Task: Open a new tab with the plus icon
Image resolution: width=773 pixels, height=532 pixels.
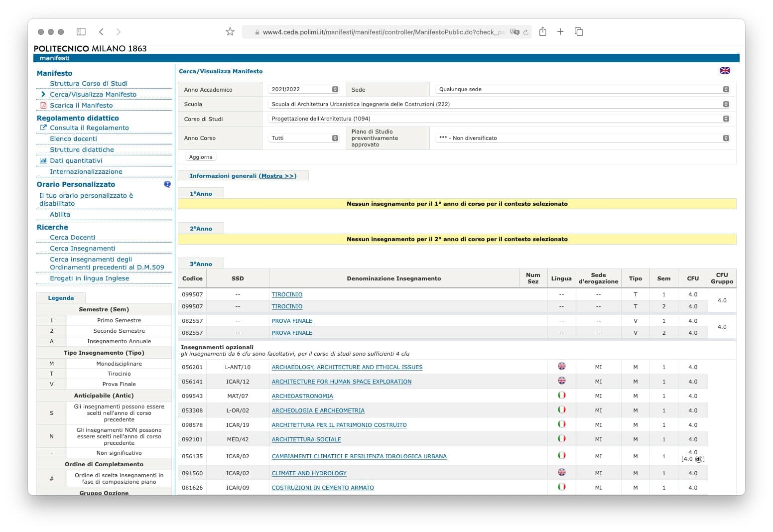Action: pyautogui.click(x=560, y=32)
